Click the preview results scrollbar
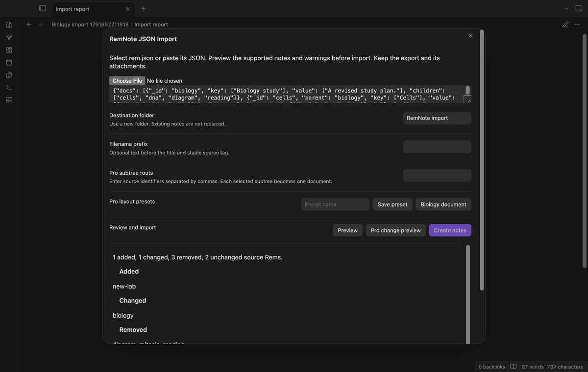This screenshot has height=372, width=588. (x=467, y=295)
